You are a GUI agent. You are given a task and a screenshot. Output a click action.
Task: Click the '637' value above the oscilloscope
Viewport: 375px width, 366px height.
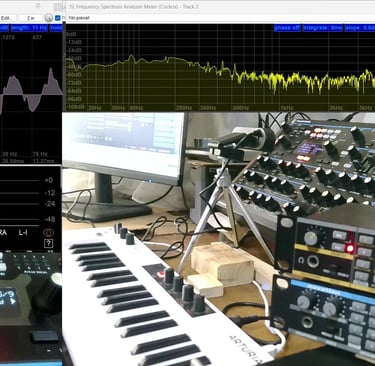37,37
